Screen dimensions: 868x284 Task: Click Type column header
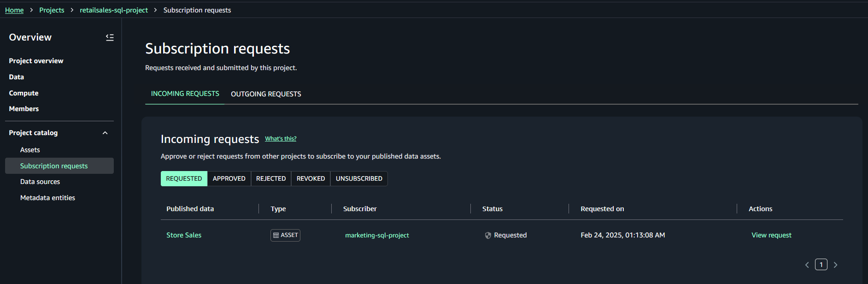tap(278, 209)
